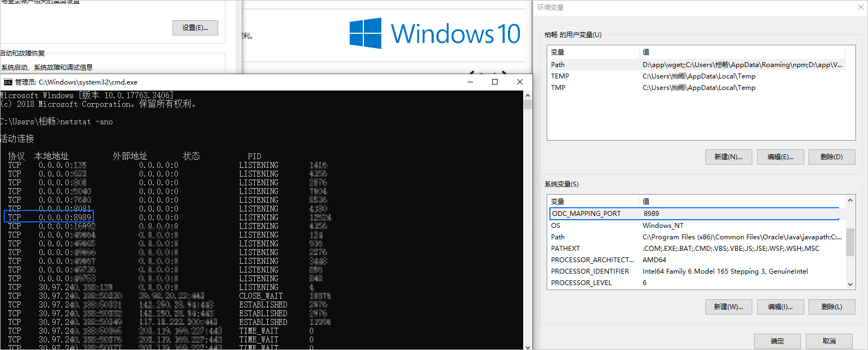This screenshot has height=350, width=868.
Task: Click the cmd scrollbar down arrow
Action: [528, 346]
